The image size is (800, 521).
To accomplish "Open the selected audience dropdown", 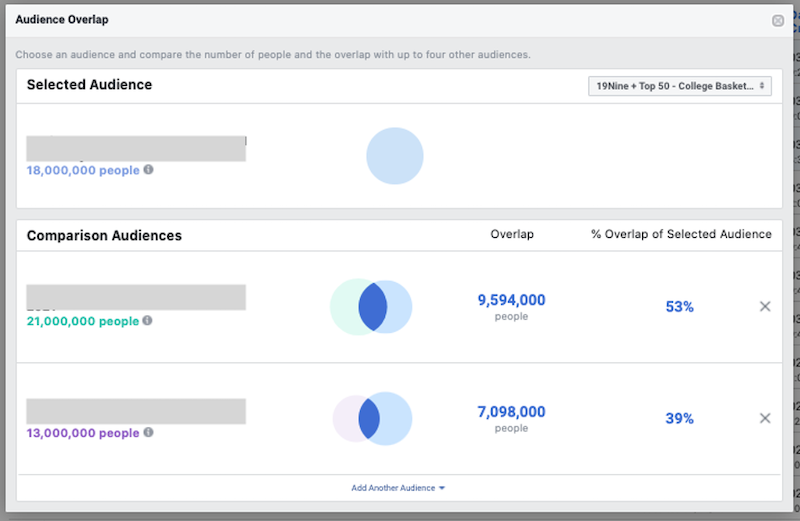I will [x=680, y=86].
